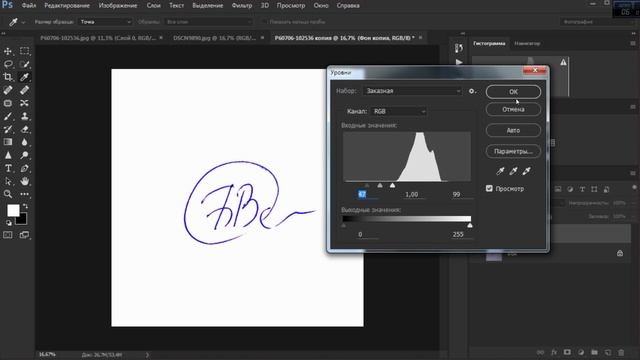
Task: Open the Actions play icon in dock
Action: [x=459, y=62]
